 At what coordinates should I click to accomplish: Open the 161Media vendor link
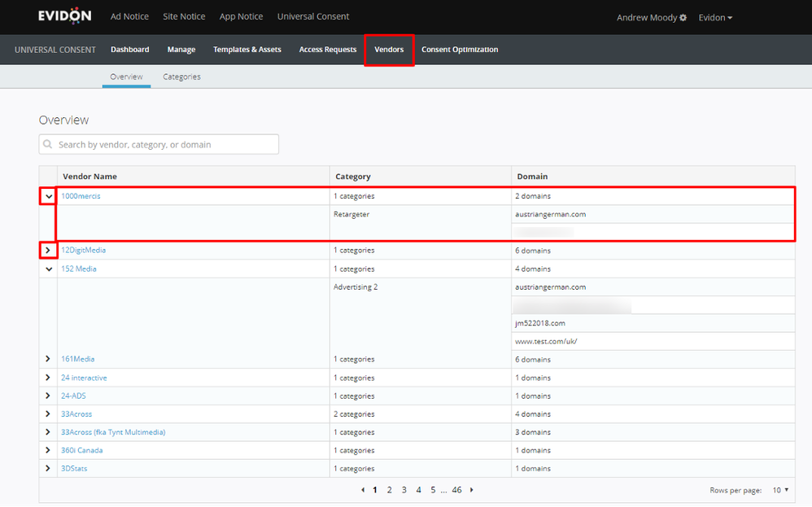(x=77, y=359)
